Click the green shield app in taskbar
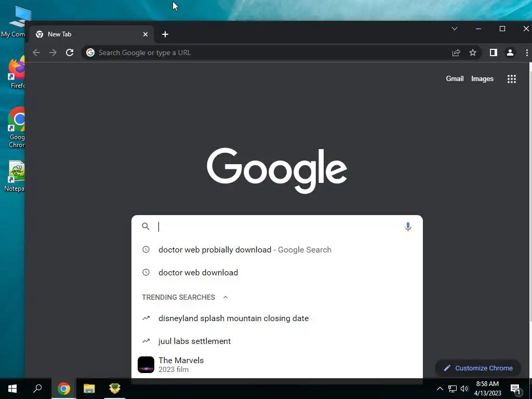Viewport: 532px width, 399px height. point(115,389)
